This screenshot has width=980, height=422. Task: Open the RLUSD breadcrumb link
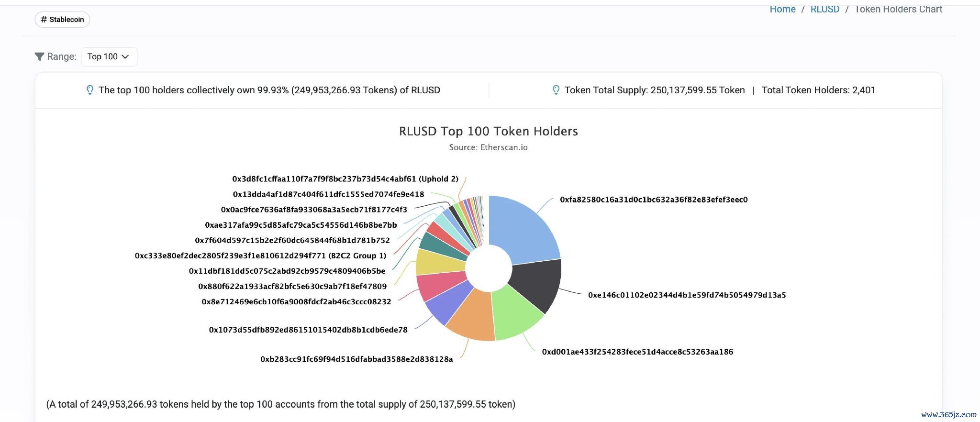(824, 9)
